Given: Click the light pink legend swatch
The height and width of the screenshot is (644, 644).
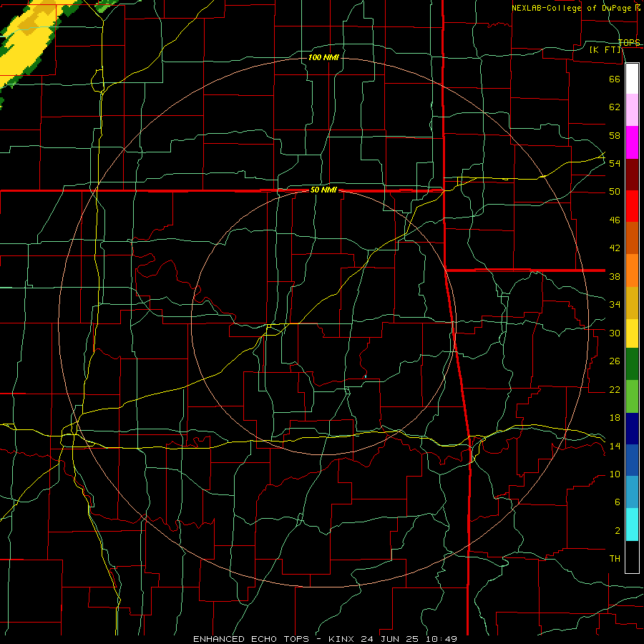Looking at the screenshot, I should [x=632, y=110].
